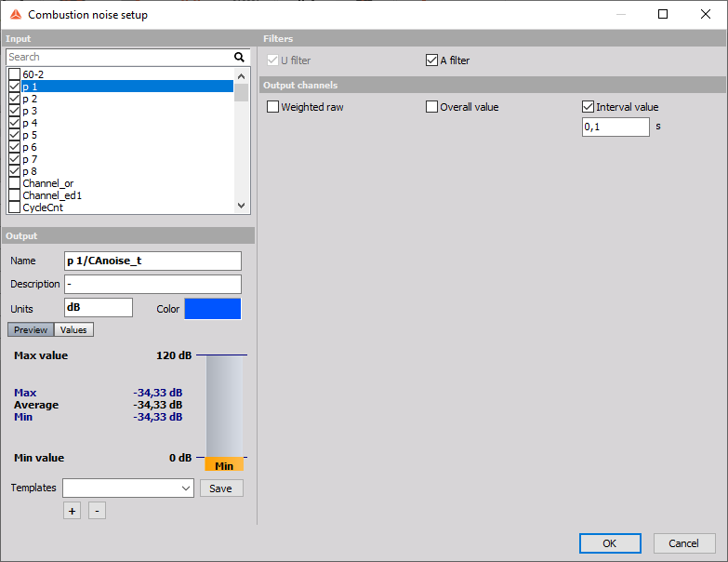Screen dimensions: 728x562
Task: Click the channel list scrollbar thumb
Action: [x=242, y=92]
